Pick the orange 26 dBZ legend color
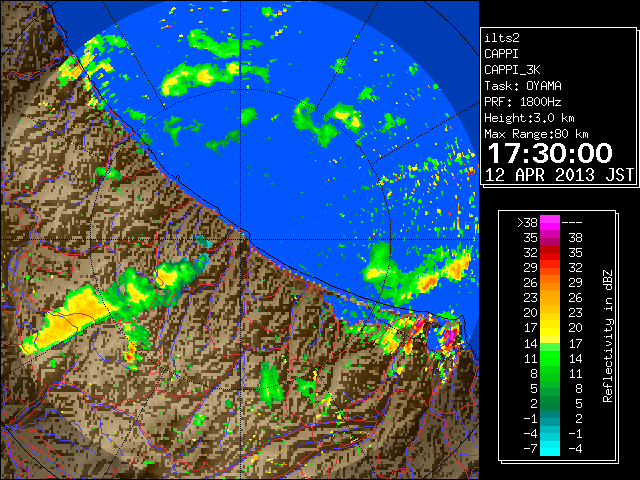 [x=550, y=282]
